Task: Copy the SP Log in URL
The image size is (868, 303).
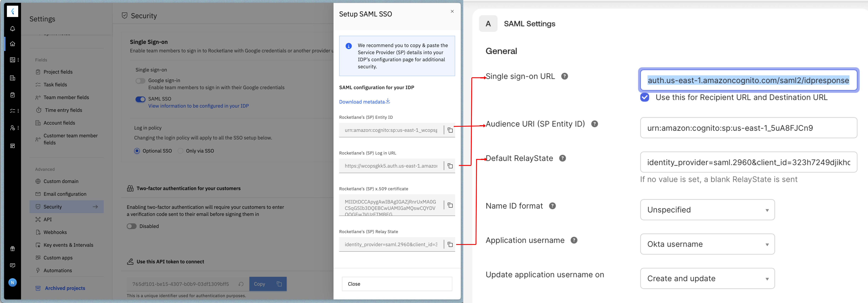Action: click(450, 166)
